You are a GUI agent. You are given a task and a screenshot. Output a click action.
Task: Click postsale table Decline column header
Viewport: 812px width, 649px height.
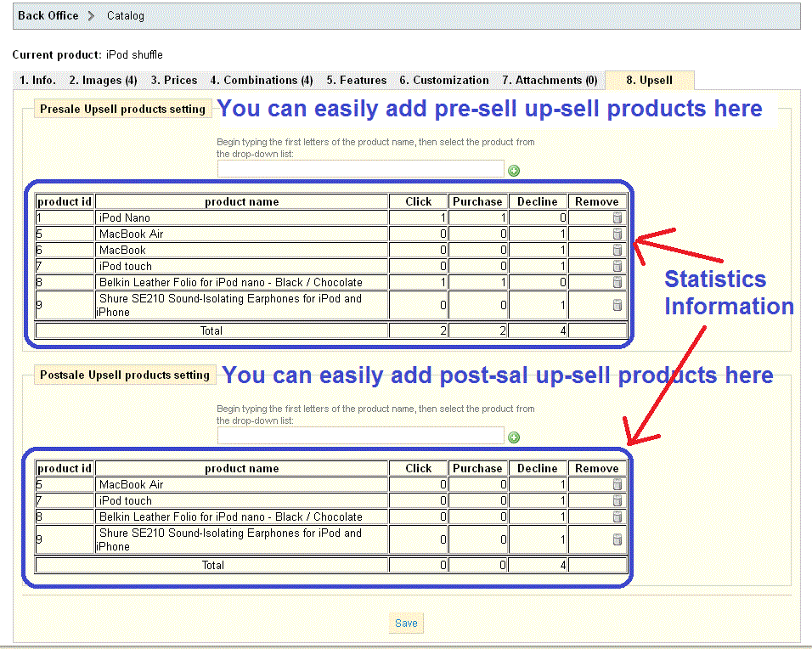pos(538,468)
